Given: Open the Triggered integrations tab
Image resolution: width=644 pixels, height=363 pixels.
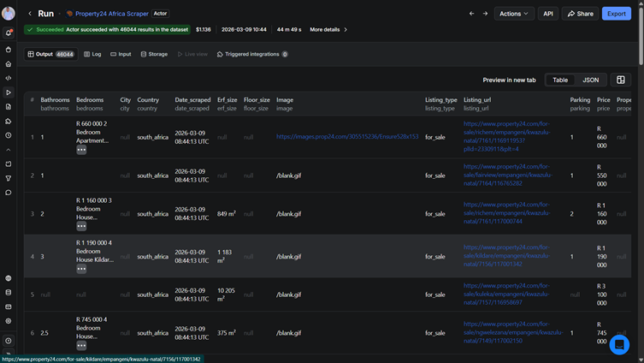Looking at the screenshot, I should 251,54.
